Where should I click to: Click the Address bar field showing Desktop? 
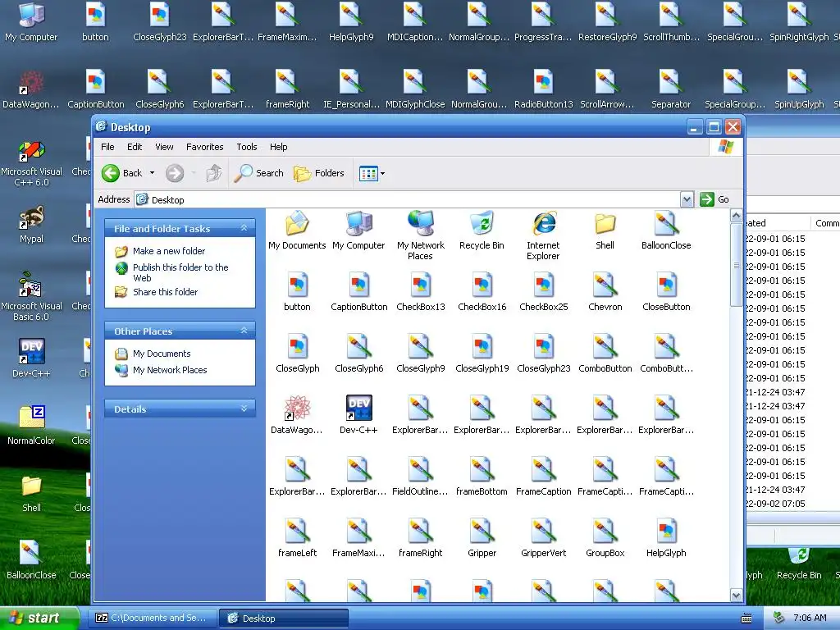point(407,200)
